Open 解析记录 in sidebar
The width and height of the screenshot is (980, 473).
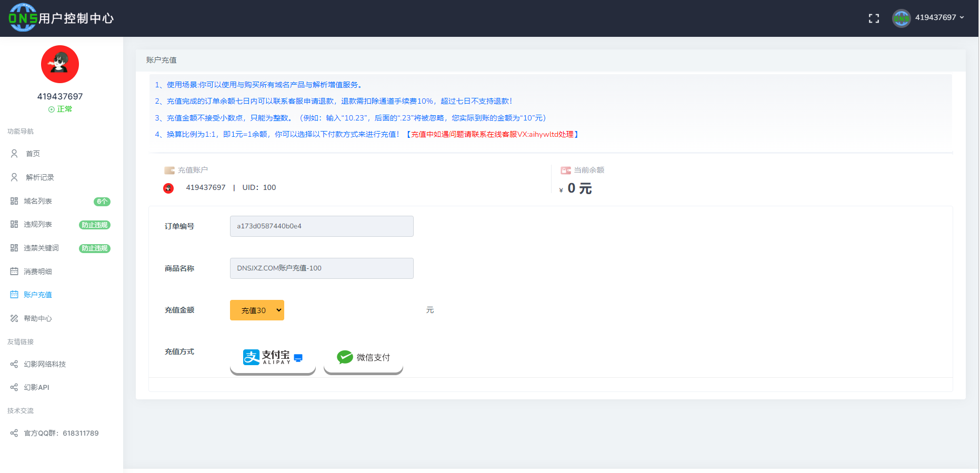pyautogui.click(x=39, y=177)
